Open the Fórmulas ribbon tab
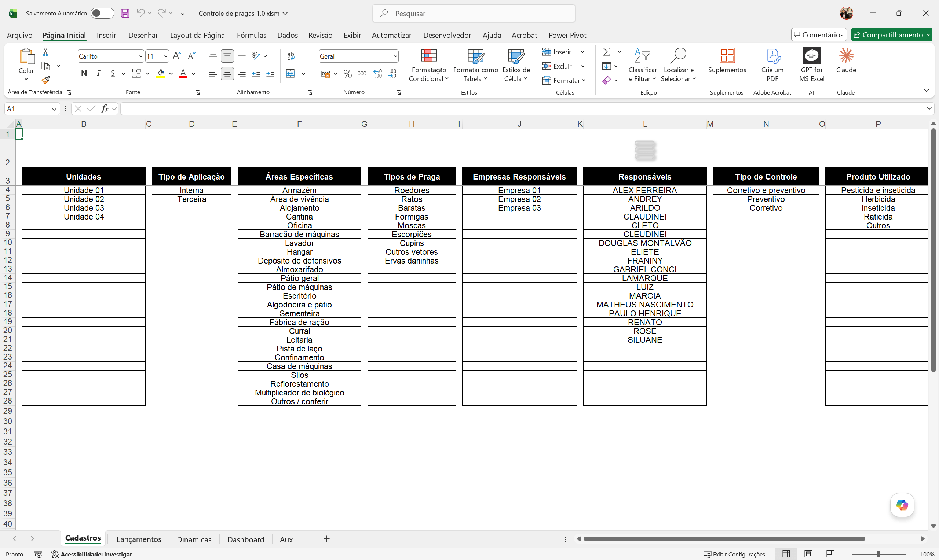Image resolution: width=939 pixels, height=560 pixels. 252,35
